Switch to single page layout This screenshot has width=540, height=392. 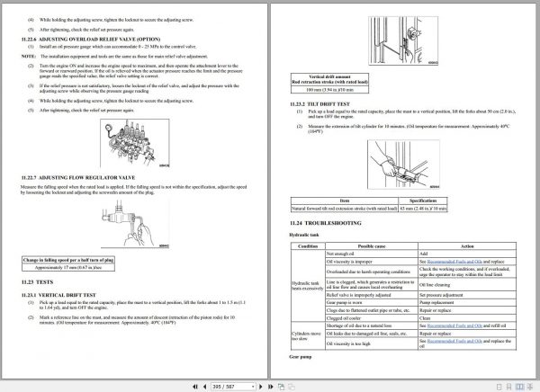click(x=499, y=387)
